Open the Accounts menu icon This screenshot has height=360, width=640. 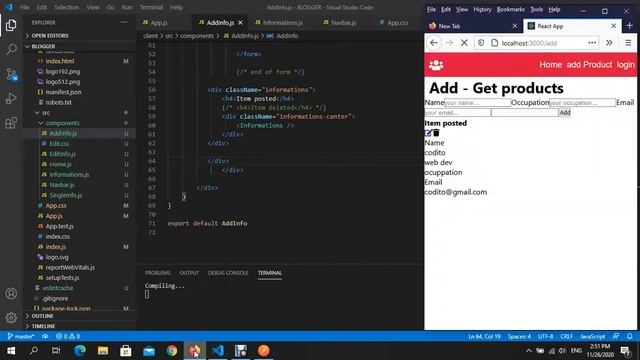pos(11,293)
